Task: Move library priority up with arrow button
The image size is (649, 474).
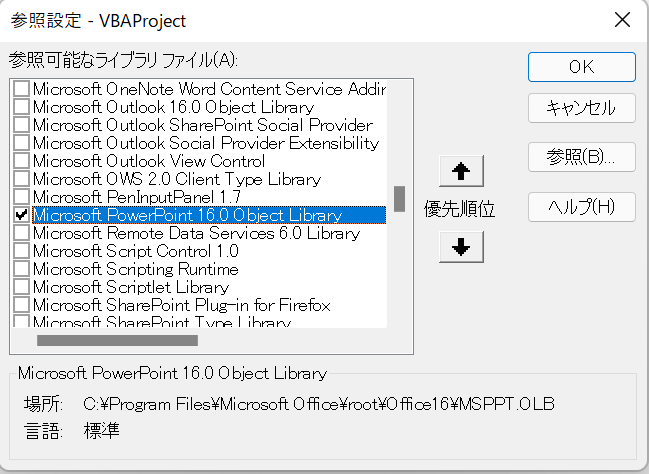Action: (461, 171)
